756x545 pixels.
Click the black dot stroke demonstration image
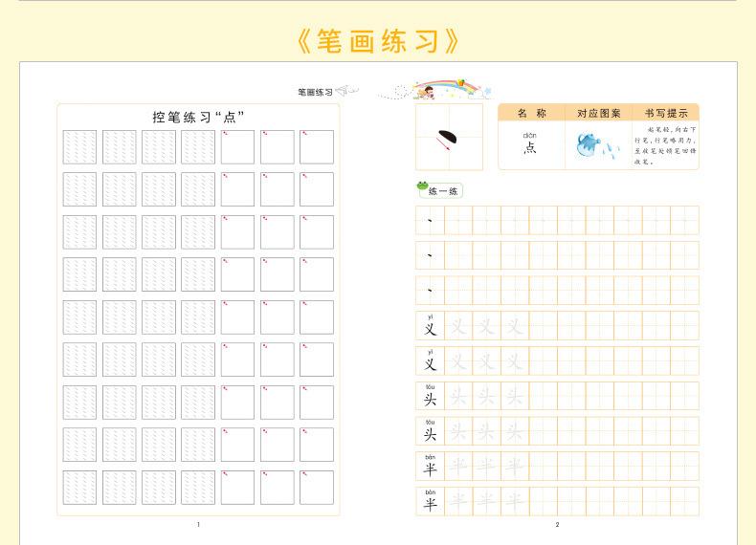[448, 139]
